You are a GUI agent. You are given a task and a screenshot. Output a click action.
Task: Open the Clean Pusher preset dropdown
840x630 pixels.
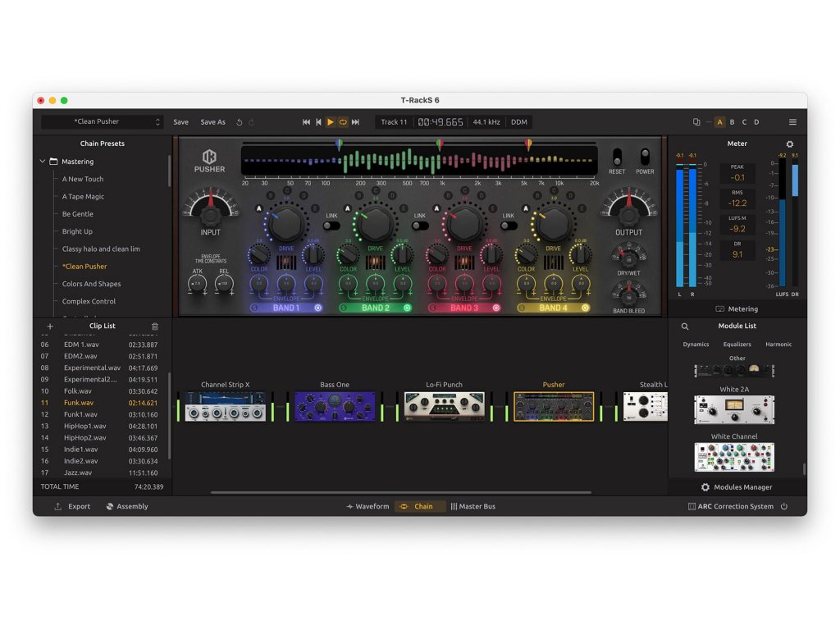pyautogui.click(x=103, y=122)
